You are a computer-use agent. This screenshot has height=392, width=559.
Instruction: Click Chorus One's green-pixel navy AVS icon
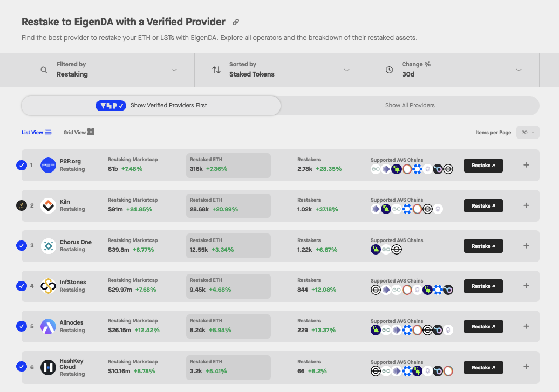pos(376,250)
